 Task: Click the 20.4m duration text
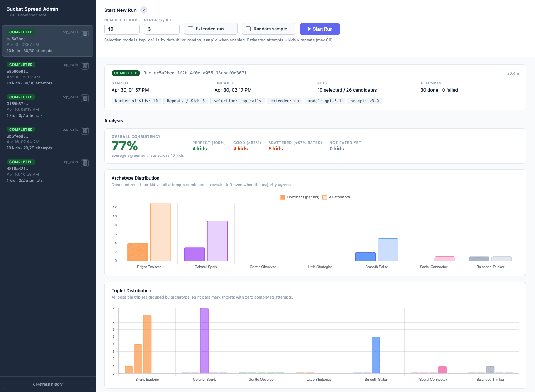pos(513,73)
